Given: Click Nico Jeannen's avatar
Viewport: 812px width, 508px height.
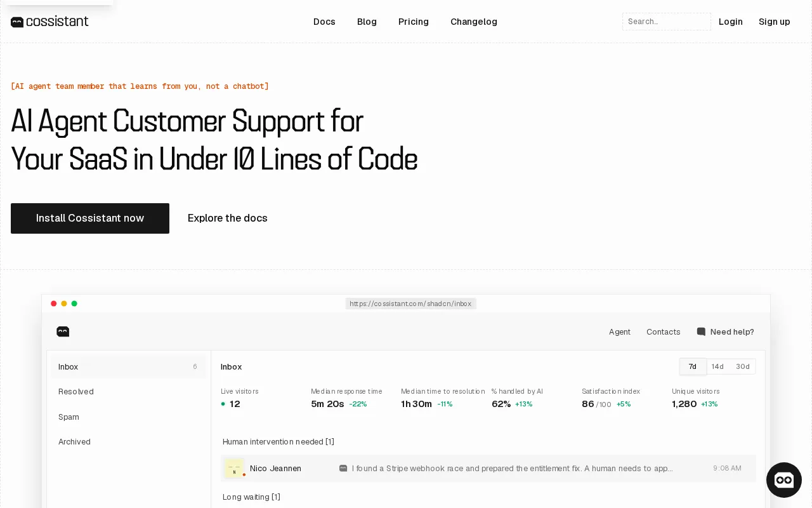Looking at the screenshot, I should (234, 469).
